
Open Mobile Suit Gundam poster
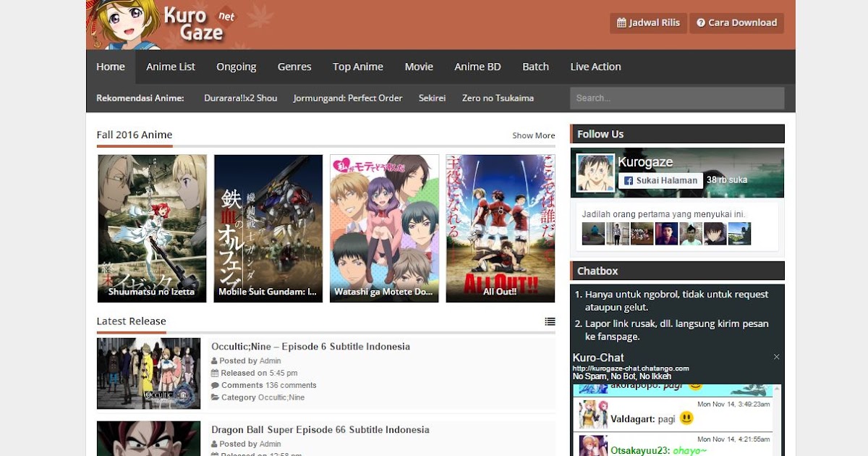[x=268, y=228]
